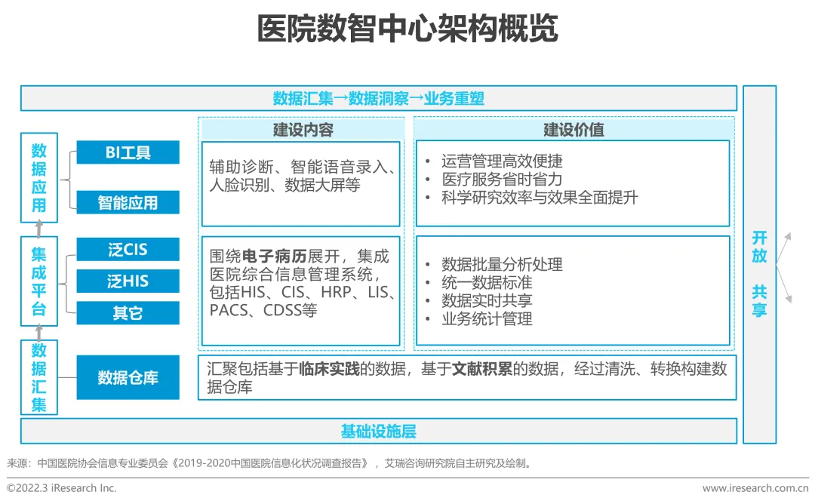Viewport: 815px width, 504px height.
Task: Click the 建设价值 column header
Action: (574, 129)
